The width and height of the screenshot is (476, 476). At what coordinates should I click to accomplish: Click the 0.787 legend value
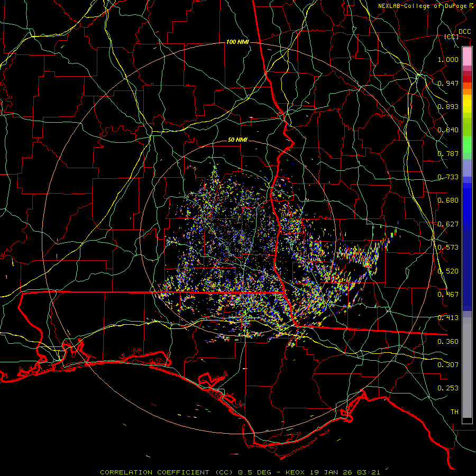448,153
